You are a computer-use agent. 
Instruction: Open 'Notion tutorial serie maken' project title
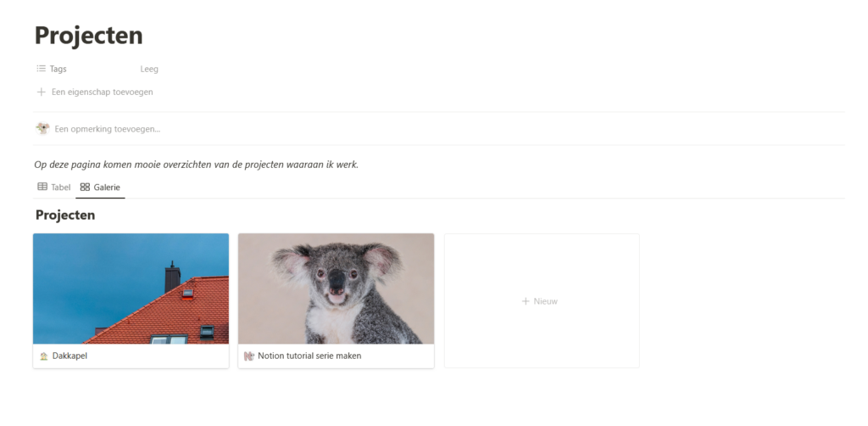click(309, 356)
